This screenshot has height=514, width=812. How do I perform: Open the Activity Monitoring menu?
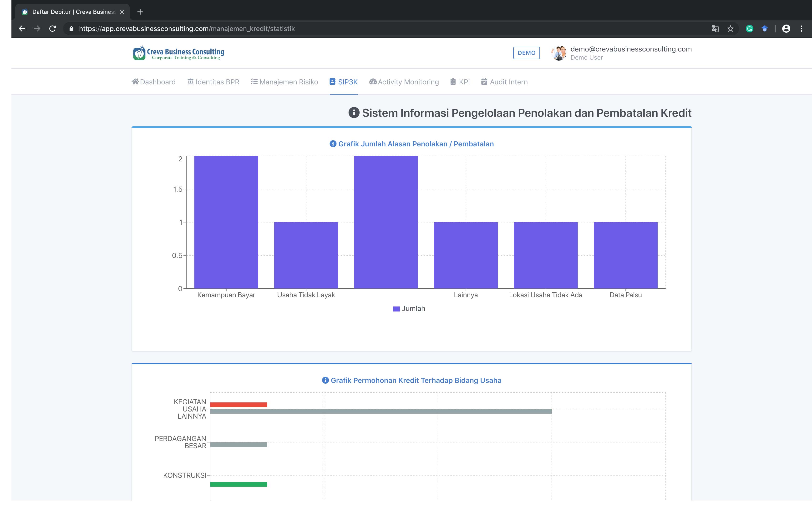[x=404, y=82]
